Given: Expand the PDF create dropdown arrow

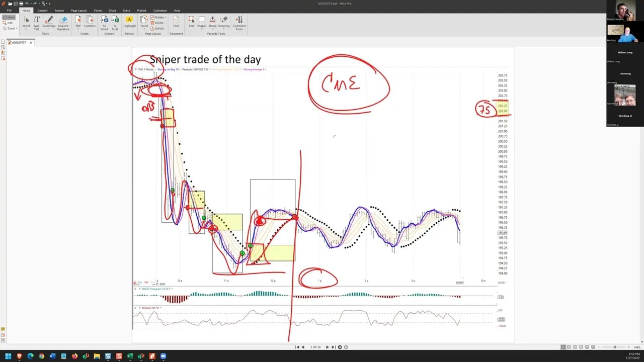Looking at the screenshot, I should 78,29.
